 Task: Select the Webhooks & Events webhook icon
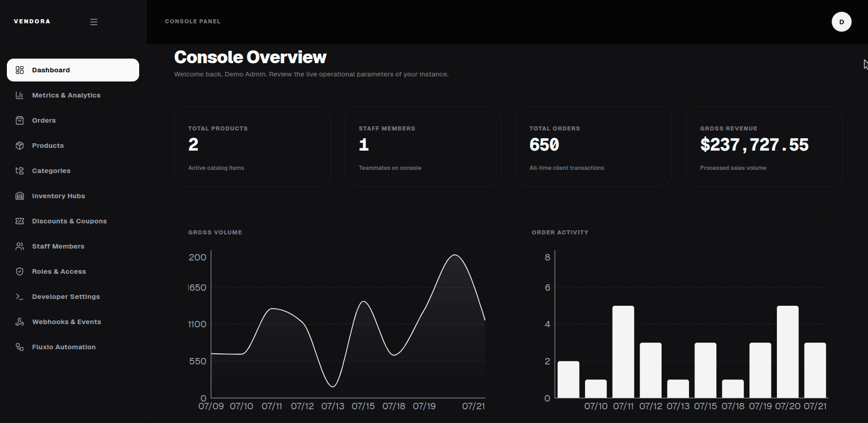click(20, 322)
